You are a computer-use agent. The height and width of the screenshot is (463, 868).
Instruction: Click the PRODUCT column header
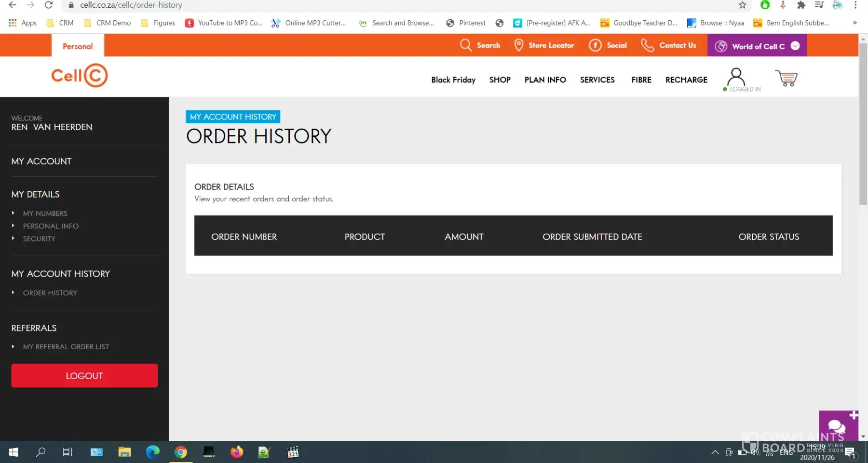[x=365, y=237]
